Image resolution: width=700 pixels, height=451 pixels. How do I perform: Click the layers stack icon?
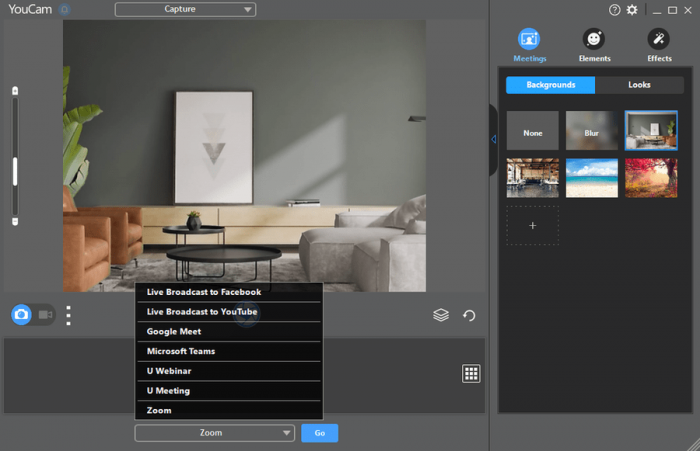point(441,315)
